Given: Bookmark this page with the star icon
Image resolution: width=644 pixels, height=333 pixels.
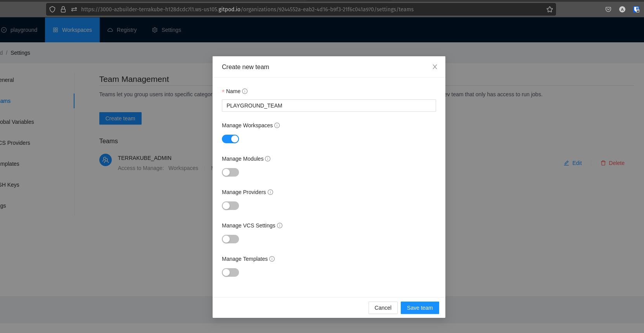Looking at the screenshot, I should [549, 9].
